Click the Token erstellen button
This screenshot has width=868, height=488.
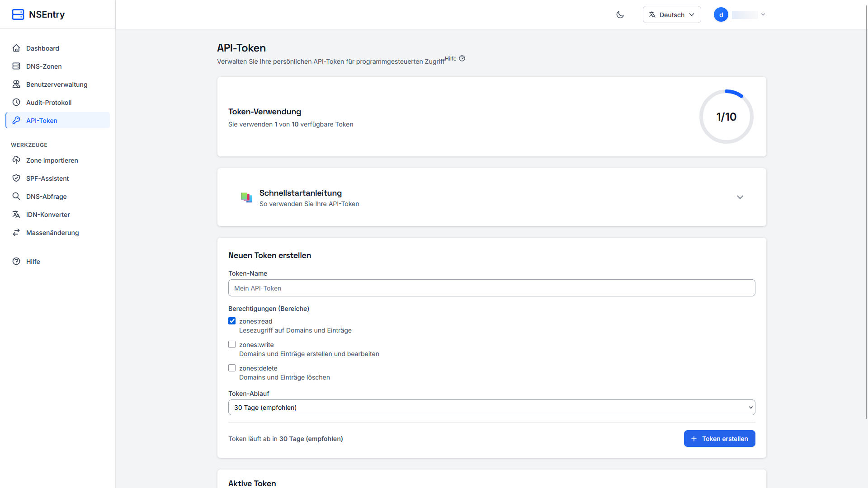pyautogui.click(x=719, y=438)
